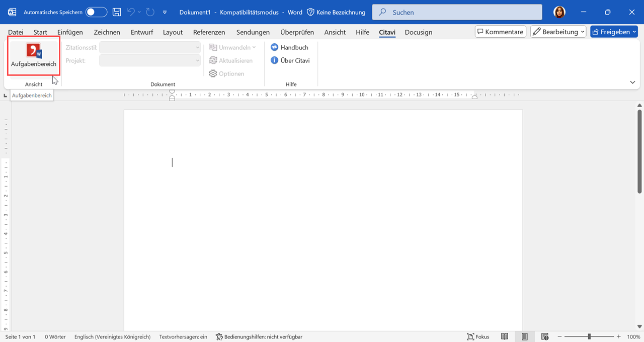Open the Bearbeitung mode dropdown

click(x=558, y=32)
